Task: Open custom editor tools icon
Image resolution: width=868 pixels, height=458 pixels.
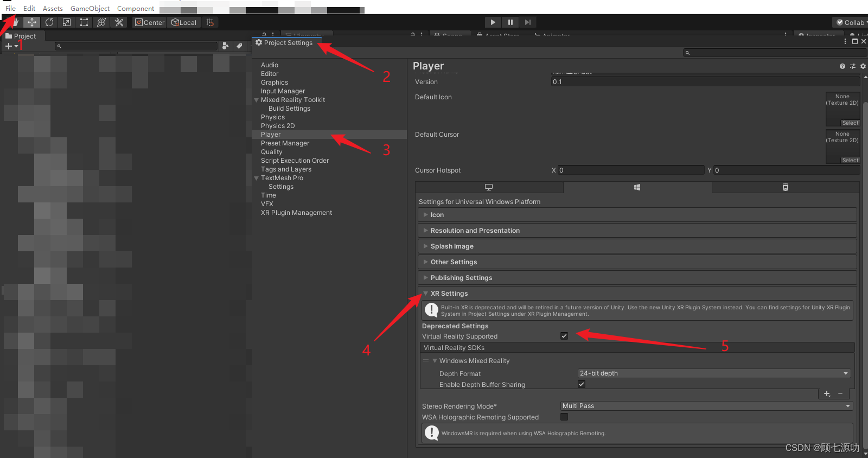Action: coord(119,22)
